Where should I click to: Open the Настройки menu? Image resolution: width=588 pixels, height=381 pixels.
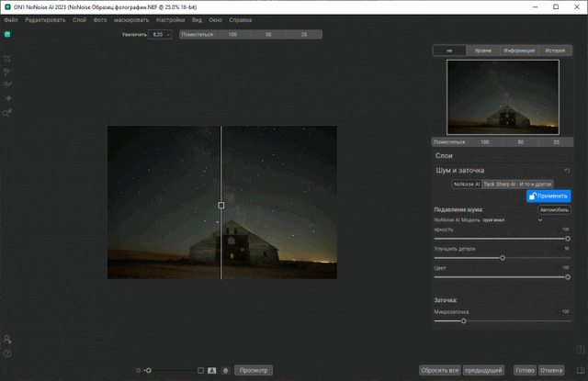click(170, 19)
